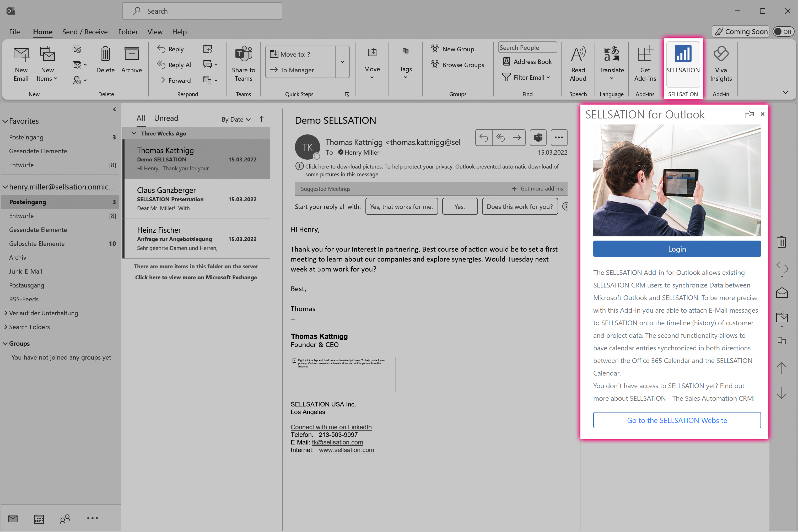The width and height of the screenshot is (798, 532).
Task: Toggle the Coming Soon switch
Action: pos(783,31)
